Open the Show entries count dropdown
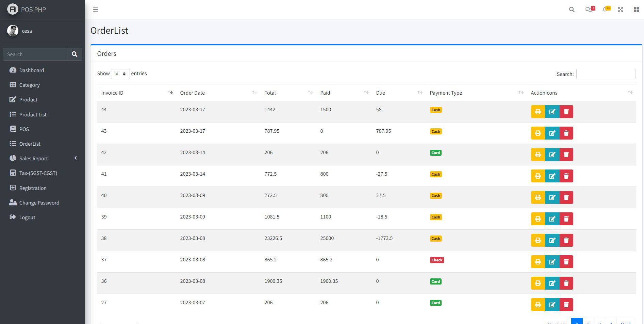The width and height of the screenshot is (644, 324). 120,74
